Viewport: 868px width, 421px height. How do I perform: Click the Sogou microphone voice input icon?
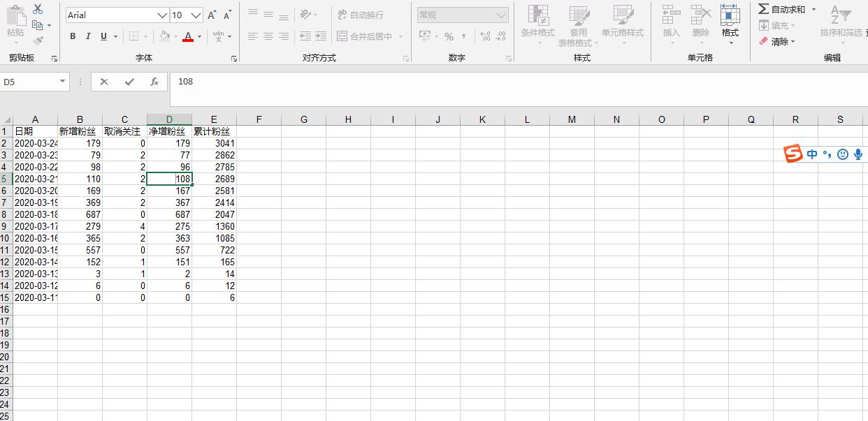tap(858, 154)
